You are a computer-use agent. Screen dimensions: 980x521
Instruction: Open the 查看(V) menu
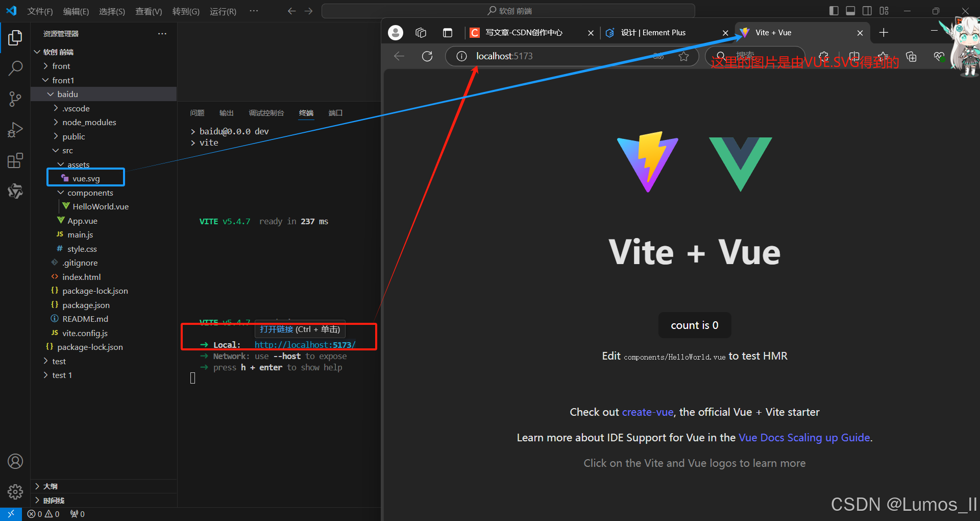(x=149, y=11)
